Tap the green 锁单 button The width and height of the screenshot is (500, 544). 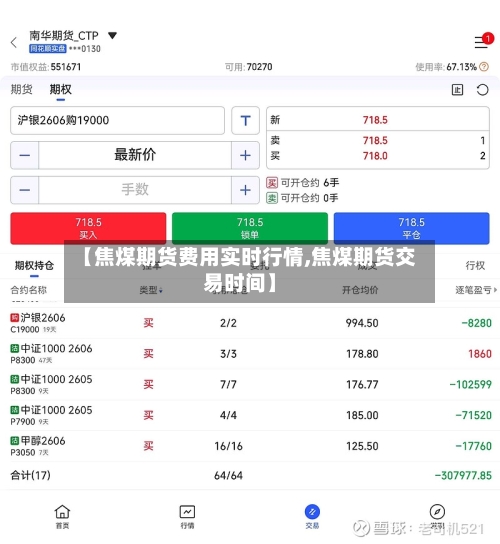tap(250, 228)
